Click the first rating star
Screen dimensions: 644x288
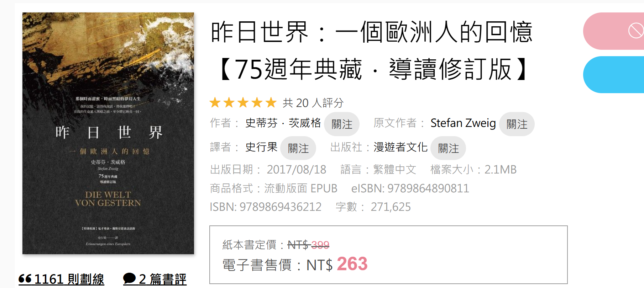215,103
